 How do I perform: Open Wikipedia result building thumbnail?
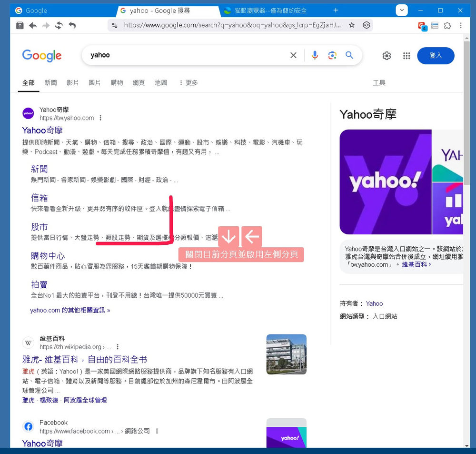(286, 354)
